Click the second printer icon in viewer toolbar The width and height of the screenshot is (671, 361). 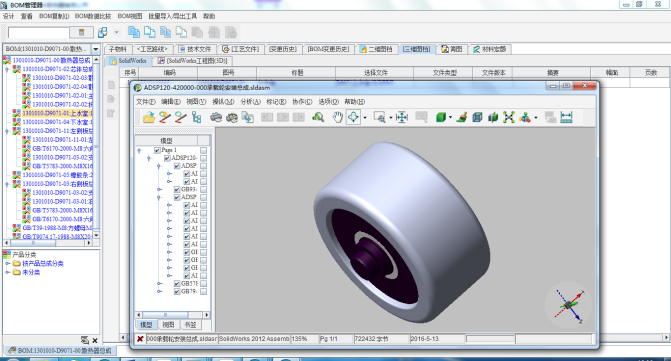[x=232, y=117]
